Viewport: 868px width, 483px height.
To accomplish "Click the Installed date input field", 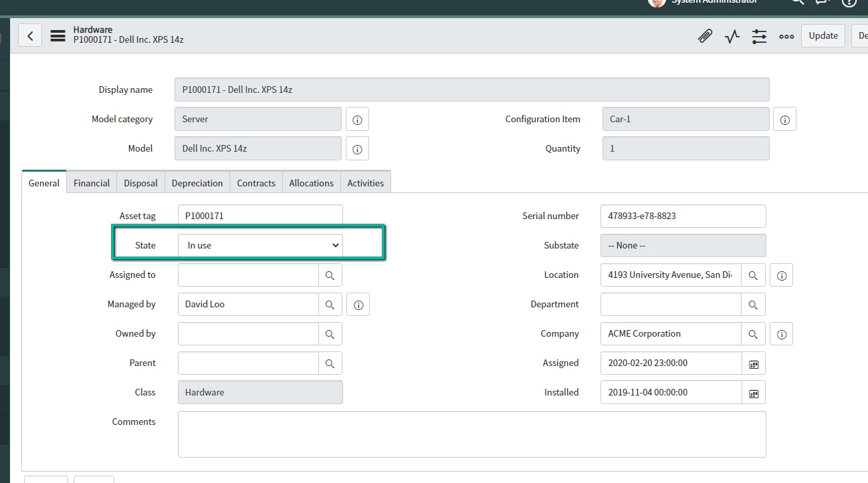I will pos(671,393).
